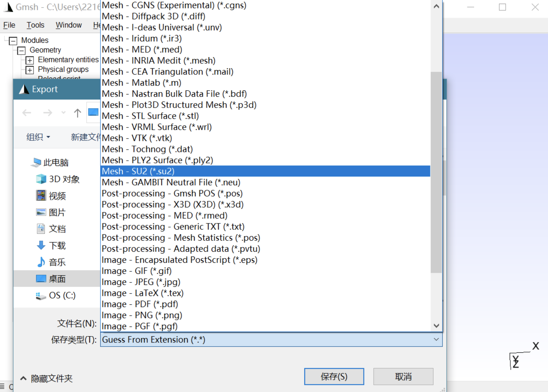The image size is (548, 392).
Task: Open the 保存类型 file type combo box
Action: click(x=271, y=340)
